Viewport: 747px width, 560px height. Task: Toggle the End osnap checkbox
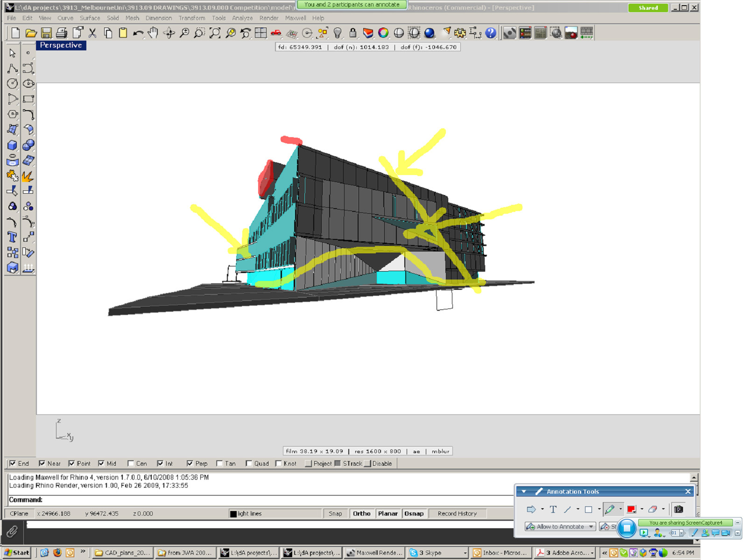pyautogui.click(x=13, y=463)
